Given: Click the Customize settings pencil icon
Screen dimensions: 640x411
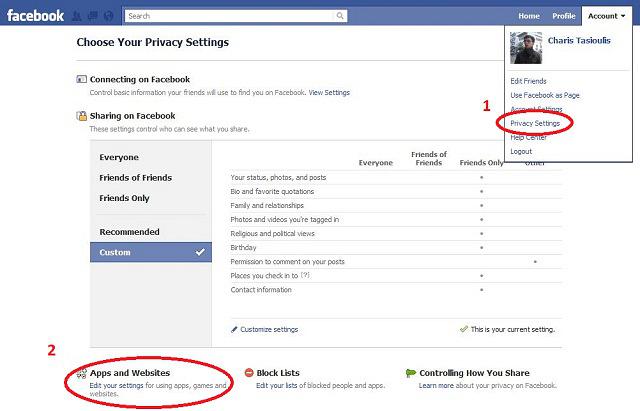Looking at the screenshot, I should point(235,329).
